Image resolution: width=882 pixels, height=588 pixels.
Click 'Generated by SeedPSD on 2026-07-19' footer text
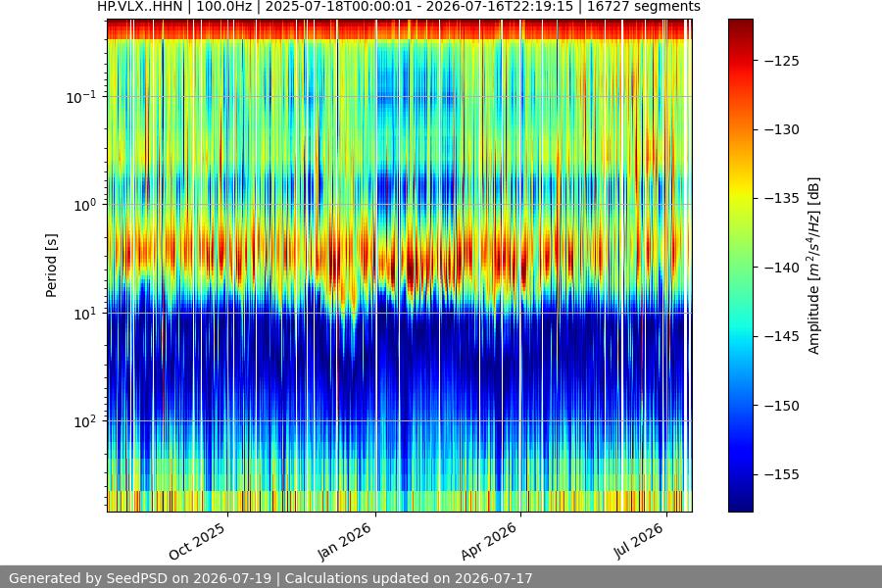140,578
